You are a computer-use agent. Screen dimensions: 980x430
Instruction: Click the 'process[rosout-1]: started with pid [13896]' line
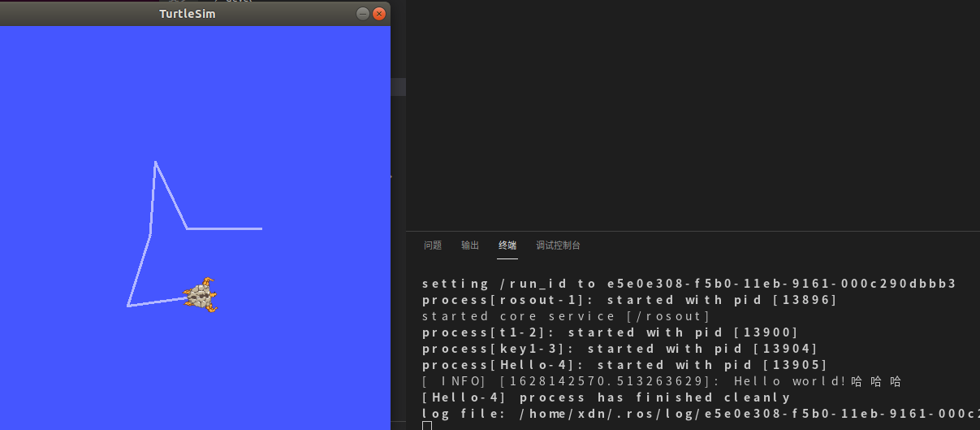click(x=630, y=300)
